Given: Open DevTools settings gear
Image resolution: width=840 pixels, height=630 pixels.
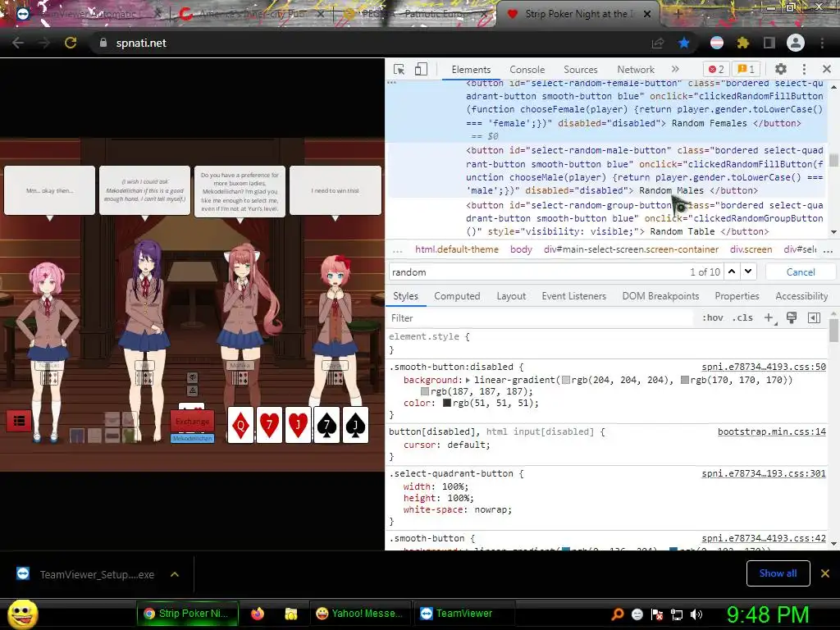Looking at the screenshot, I should click(x=781, y=69).
